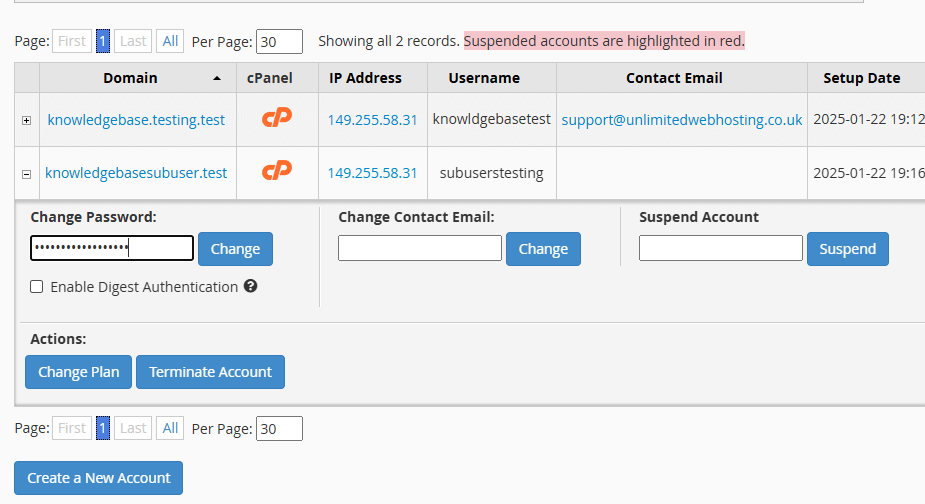Open cPanel for knowledgebase.testing.test
This screenshot has width=925, height=504.
tap(277, 117)
